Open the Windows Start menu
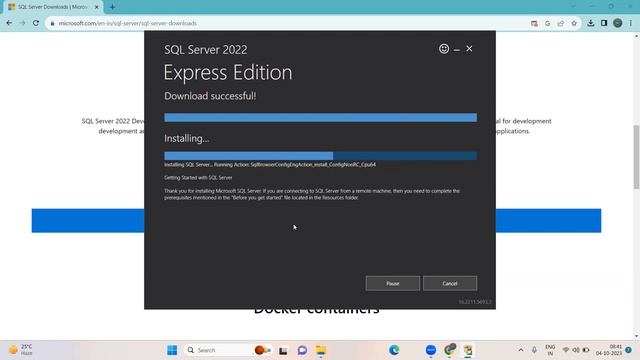 click(x=172, y=350)
